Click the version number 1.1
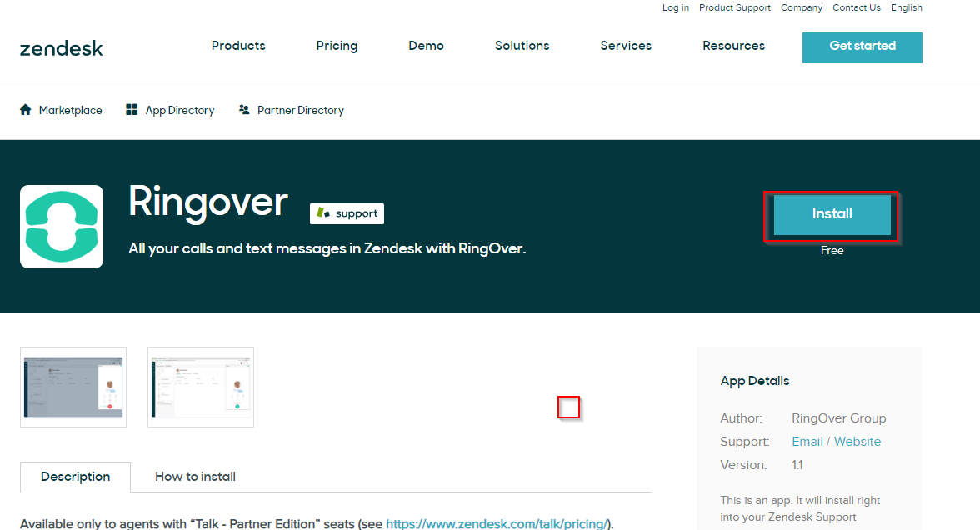This screenshot has height=530, width=980. click(797, 465)
